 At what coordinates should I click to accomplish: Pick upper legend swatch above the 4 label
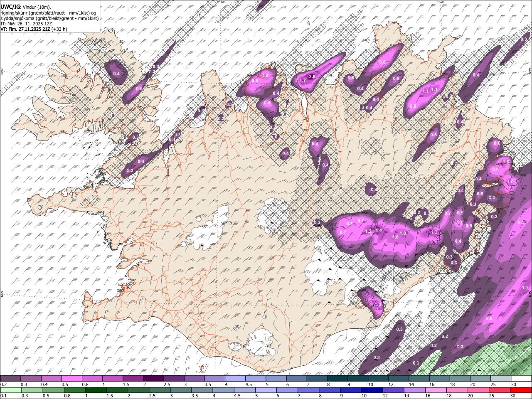235,379
